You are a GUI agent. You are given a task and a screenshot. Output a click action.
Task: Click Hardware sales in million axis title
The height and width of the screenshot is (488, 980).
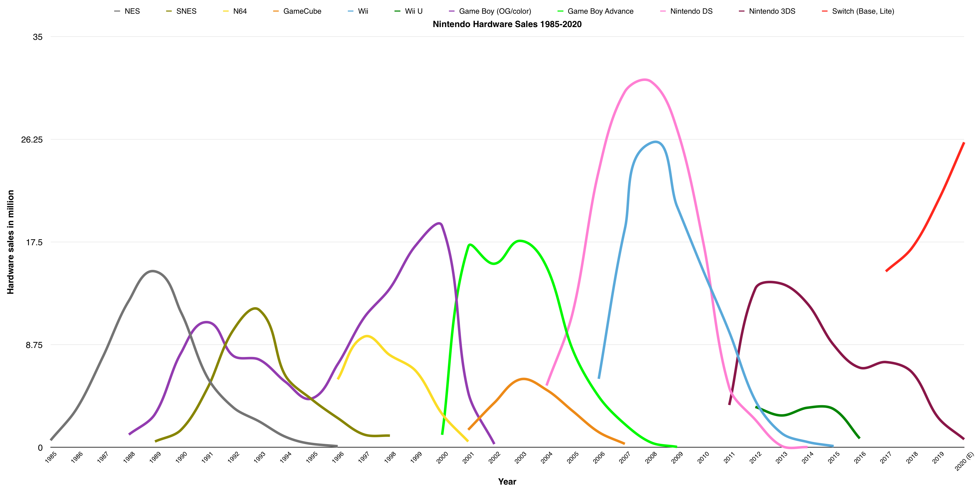[10, 242]
